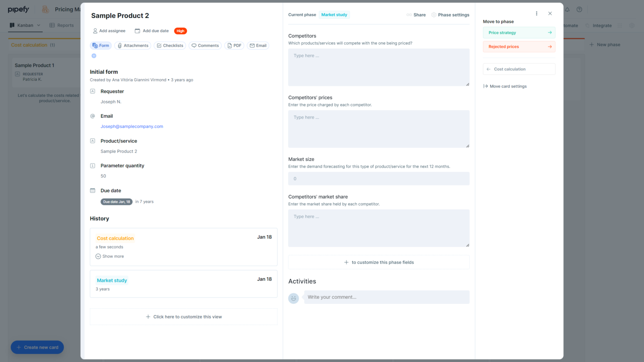This screenshot has height=362, width=644.
Task: Open the notifications bell
Action: click(x=567, y=9)
